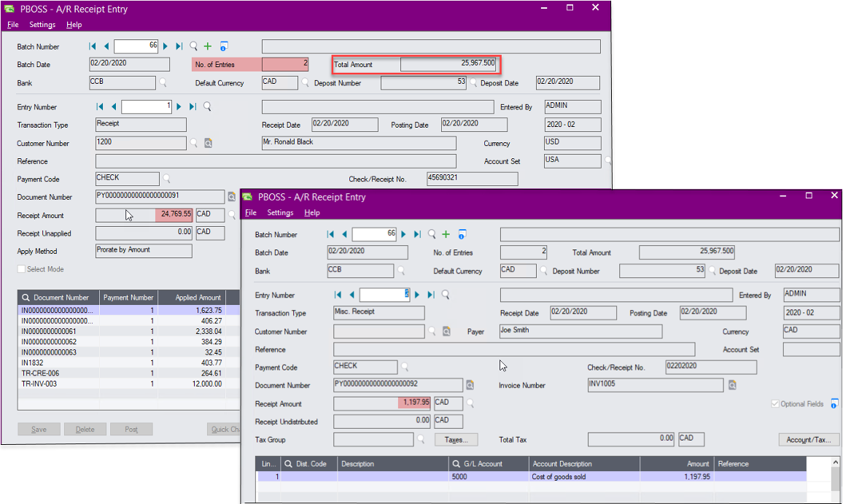This screenshot has width=843, height=504.
Task: Go to next batch in back window
Action: (166, 46)
